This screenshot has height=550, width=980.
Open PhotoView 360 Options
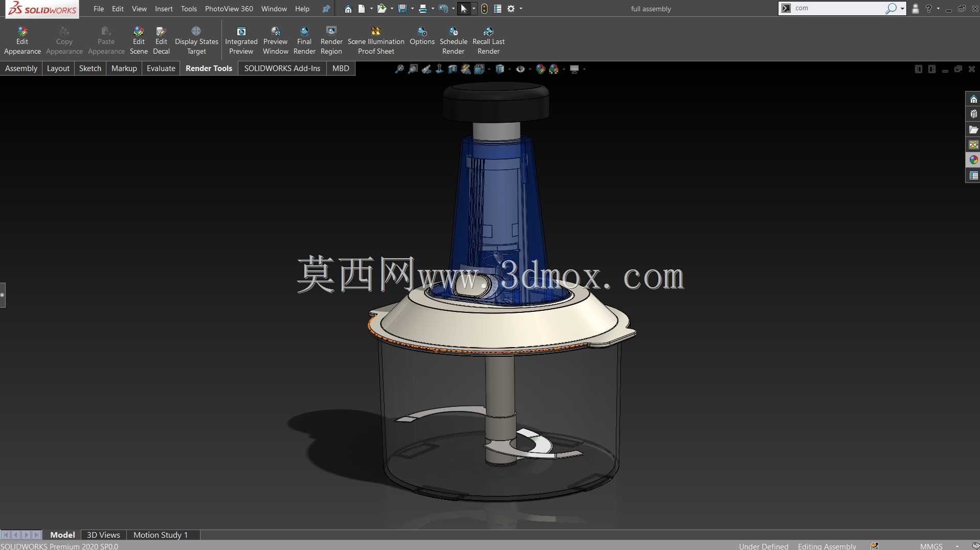(422, 36)
